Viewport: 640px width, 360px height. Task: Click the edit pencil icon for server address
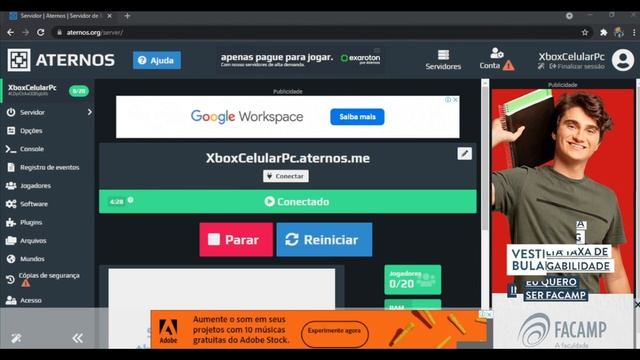pyautogui.click(x=464, y=153)
